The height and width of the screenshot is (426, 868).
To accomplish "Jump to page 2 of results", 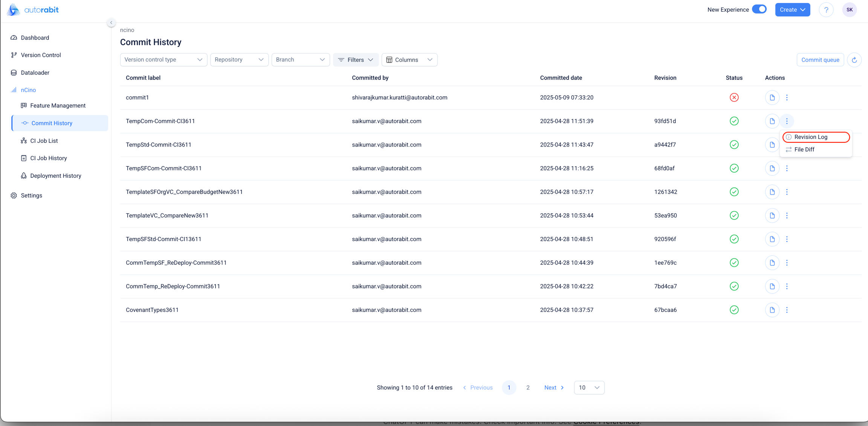I will coord(528,388).
